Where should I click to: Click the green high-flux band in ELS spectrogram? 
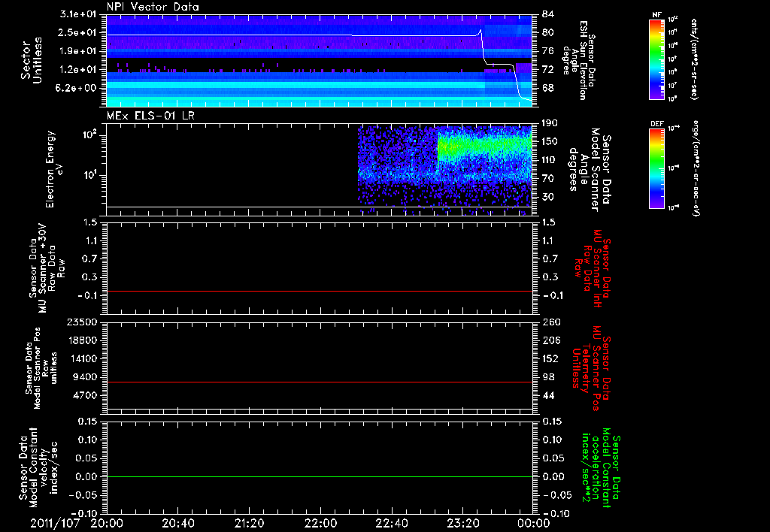484,146
